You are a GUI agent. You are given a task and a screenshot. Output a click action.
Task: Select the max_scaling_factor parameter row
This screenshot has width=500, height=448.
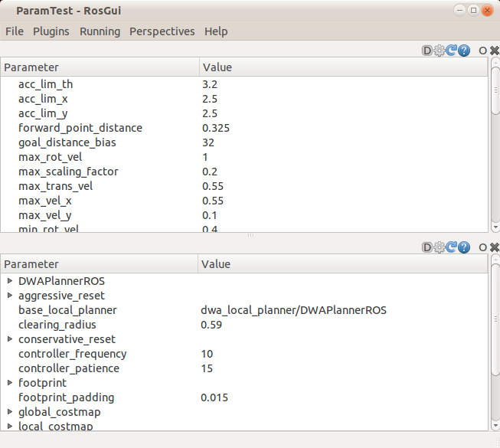[68, 172]
